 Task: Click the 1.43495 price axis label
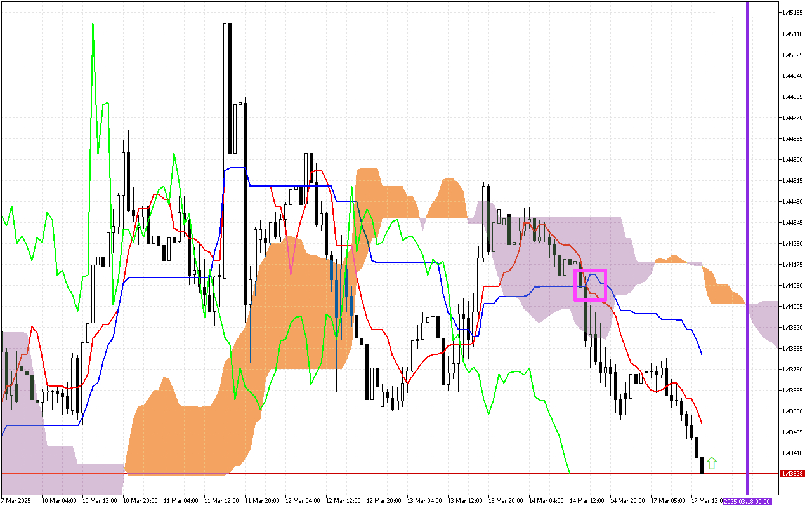coord(792,432)
